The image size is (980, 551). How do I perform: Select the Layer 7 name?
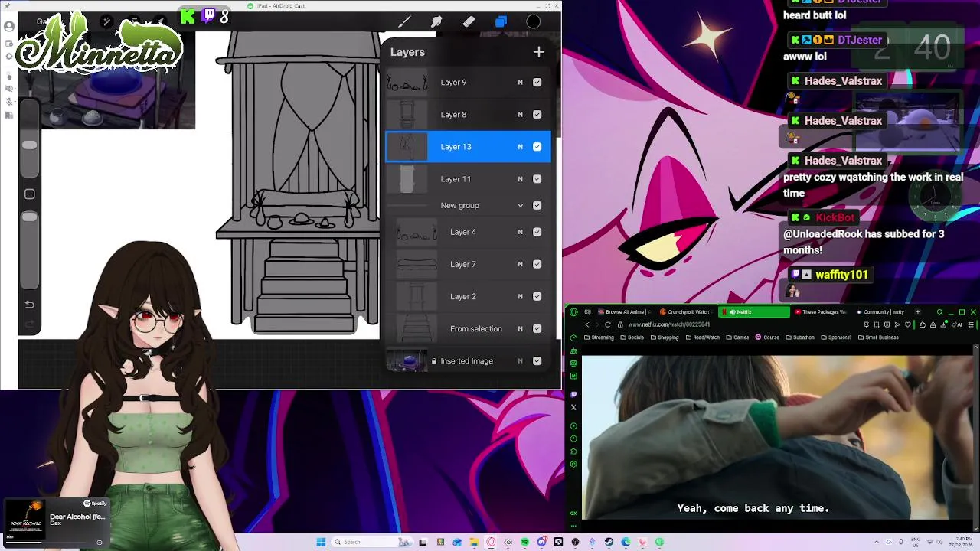click(x=463, y=264)
